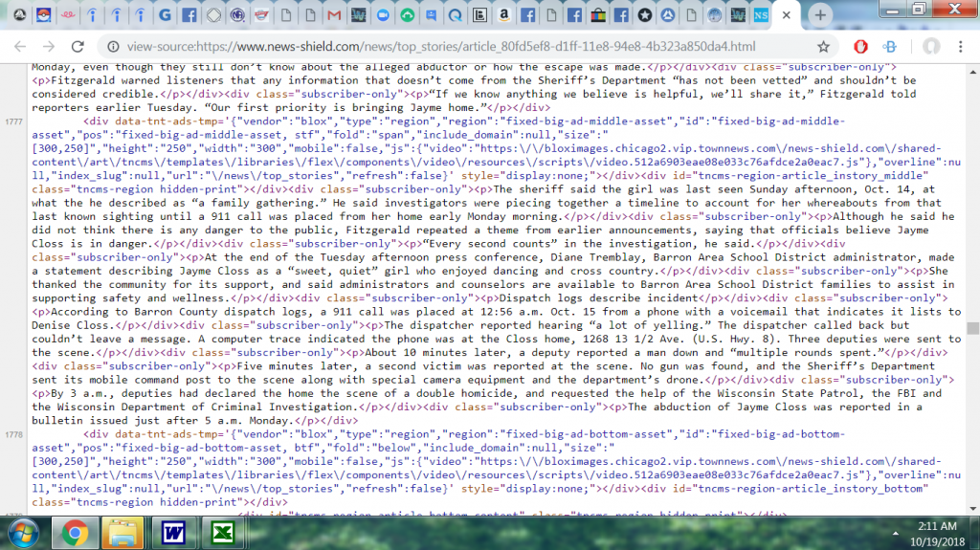This screenshot has width=980, height=550.
Task: View site information in the address bar
Action: (x=113, y=46)
